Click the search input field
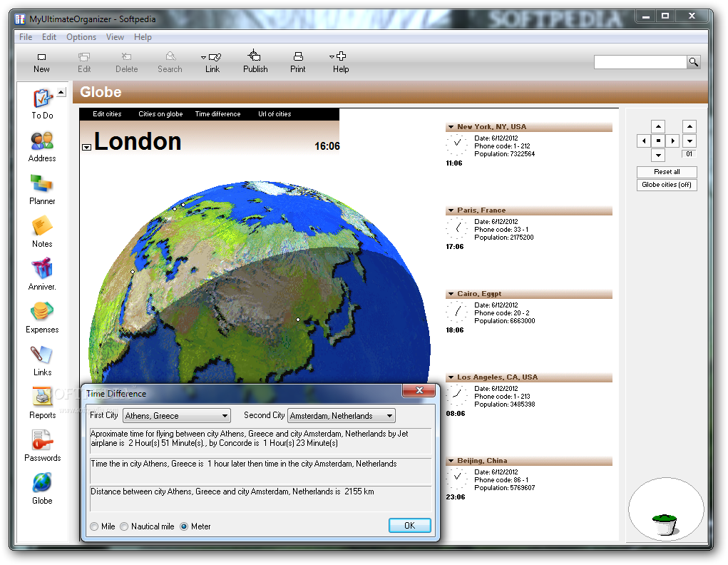The height and width of the screenshot is (565, 728). (640, 62)
